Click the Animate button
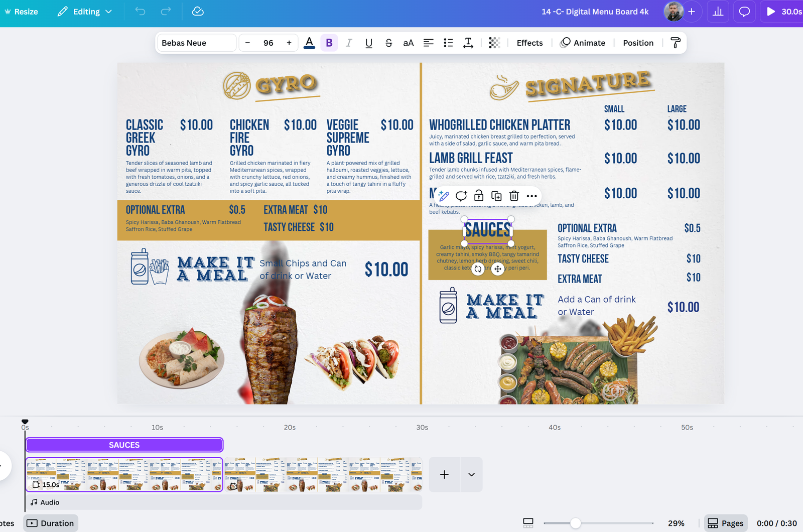The height and width of the screenshot is (532, 803). tap(583, 43)
